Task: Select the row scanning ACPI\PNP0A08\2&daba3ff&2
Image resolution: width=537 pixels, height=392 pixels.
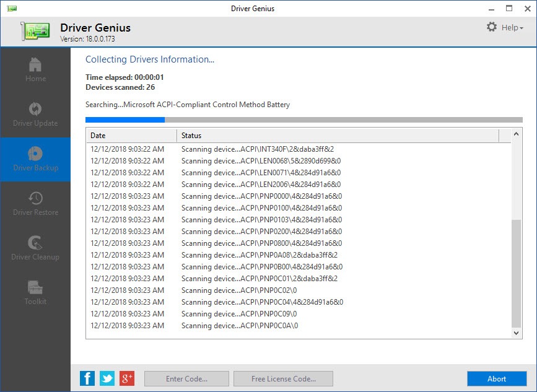Action: pyautogui.click(x=299, y=255)
